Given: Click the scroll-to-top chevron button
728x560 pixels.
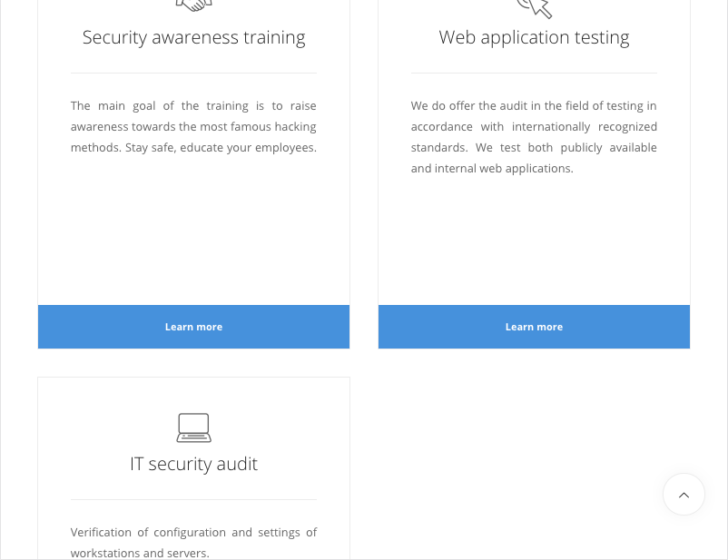Looking at the screenshot, I should pyautogui.click(x=684, y=495).
